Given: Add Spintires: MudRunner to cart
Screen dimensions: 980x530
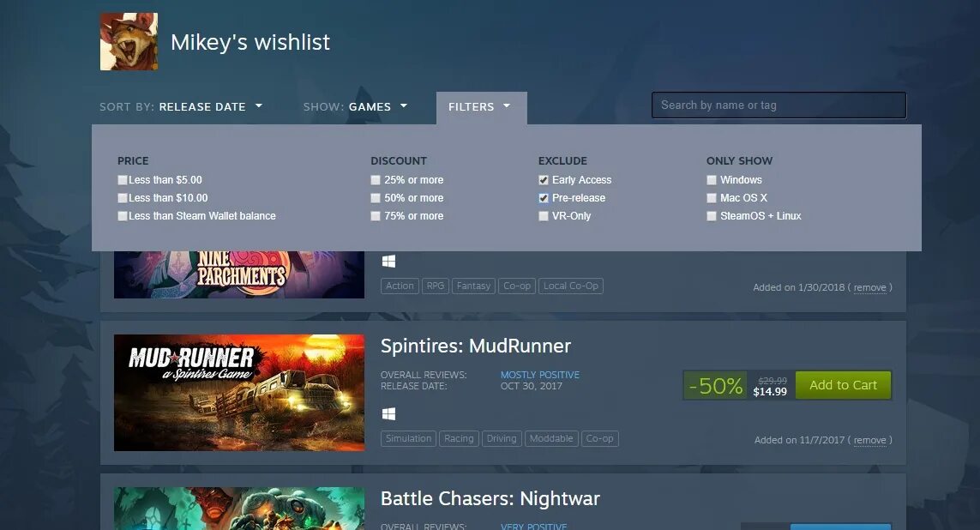Looking at the screenshot, I should 843,385.
